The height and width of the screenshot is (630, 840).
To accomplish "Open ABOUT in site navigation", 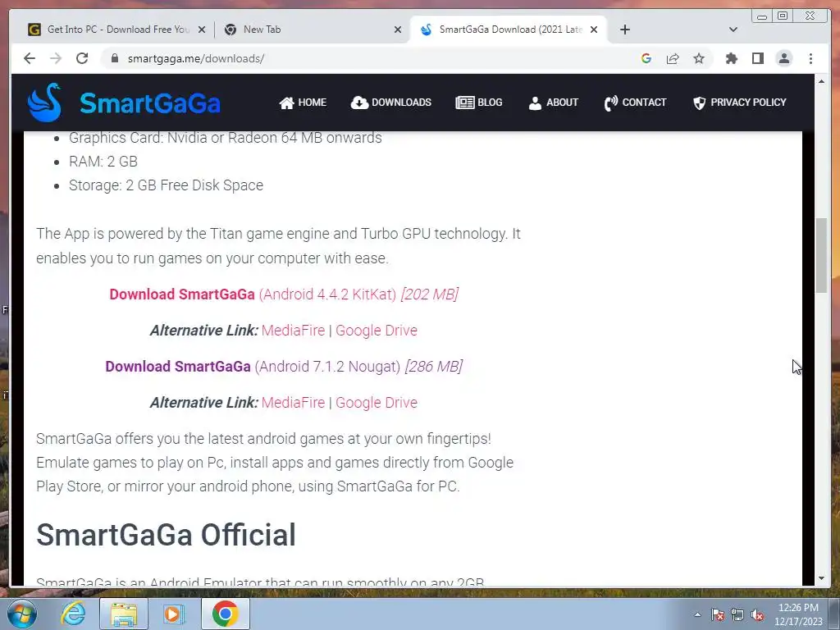I will (x=554, y=103).
